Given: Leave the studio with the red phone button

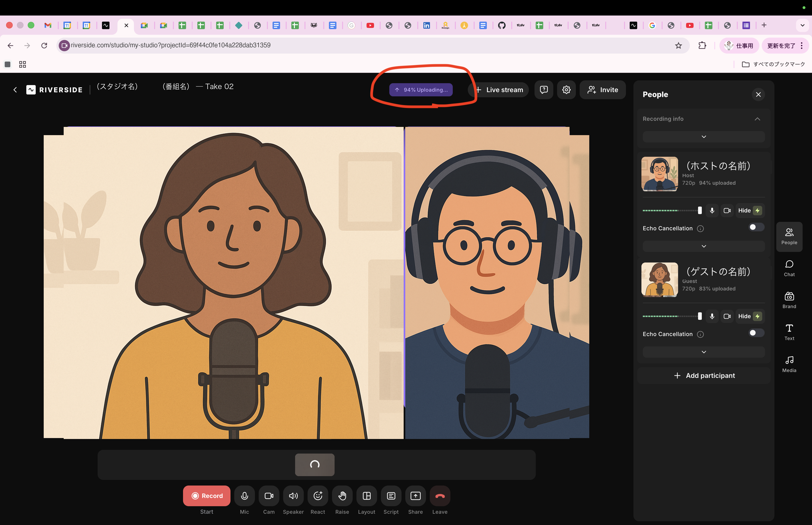Looking at the screenshot, I should click(x=440, y=495).
